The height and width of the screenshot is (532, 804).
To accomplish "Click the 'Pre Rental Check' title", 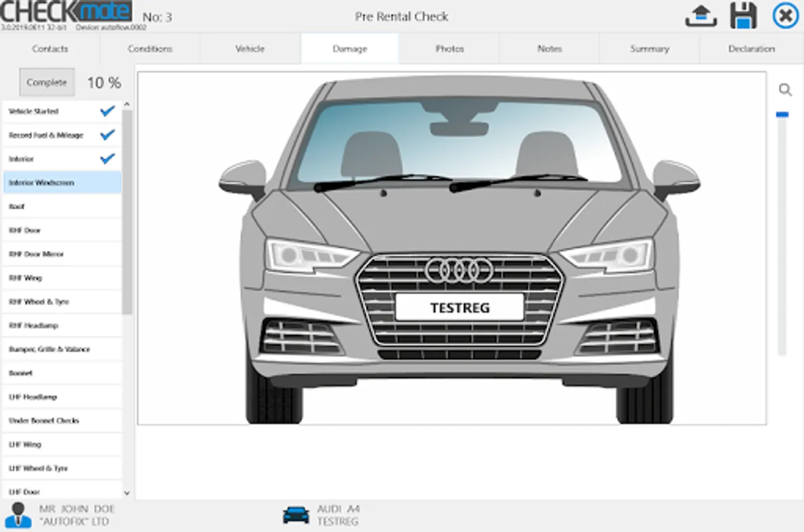I will point(402,17).
